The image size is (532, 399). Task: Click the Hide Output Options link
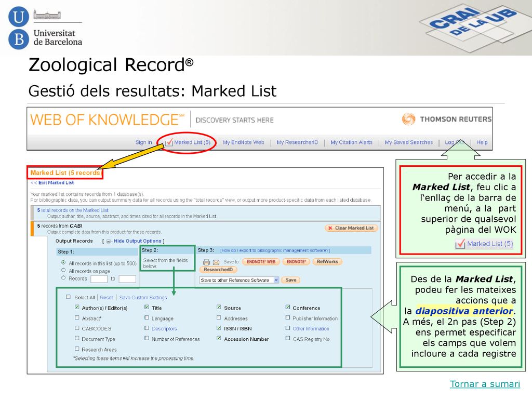tap(137, 241)
